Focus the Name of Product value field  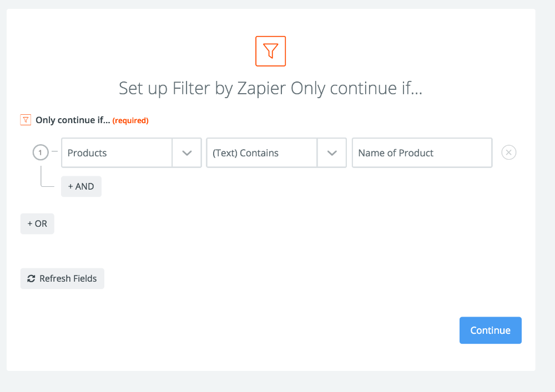pos(422,153)
